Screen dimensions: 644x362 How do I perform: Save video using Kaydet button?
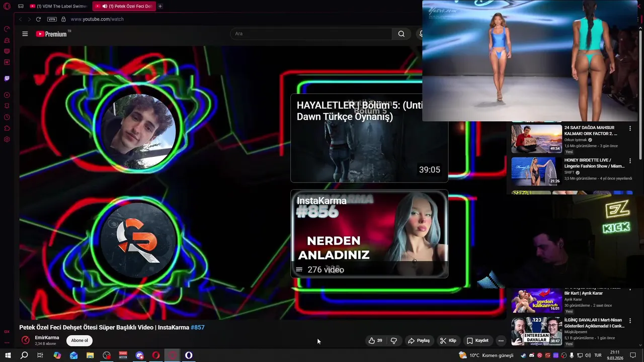pyautogui.click(x=477, y=340)
